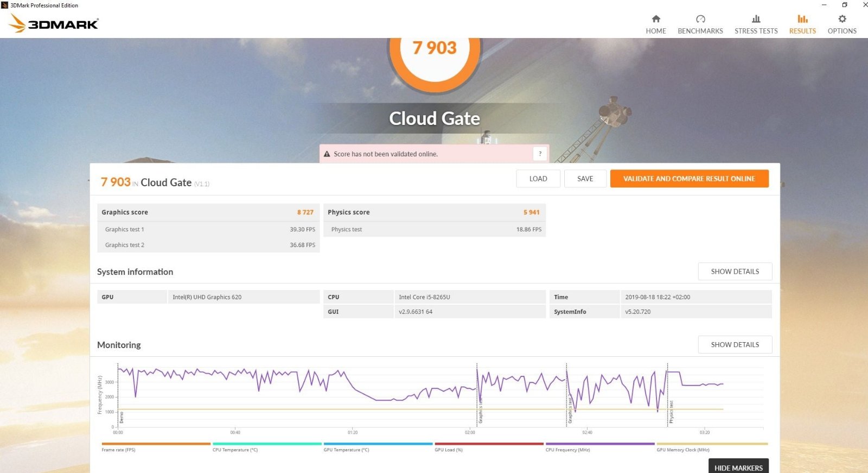The width and height of the screenshot is (868, 473).
Task: Restore down the 3DMark window
Action: [x=844, y=5]
